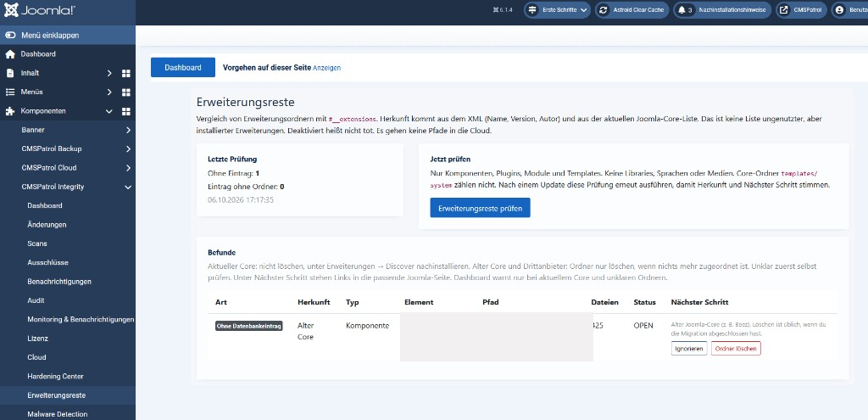
Task: Click the Menüs list icon
Action: [10, 92]
